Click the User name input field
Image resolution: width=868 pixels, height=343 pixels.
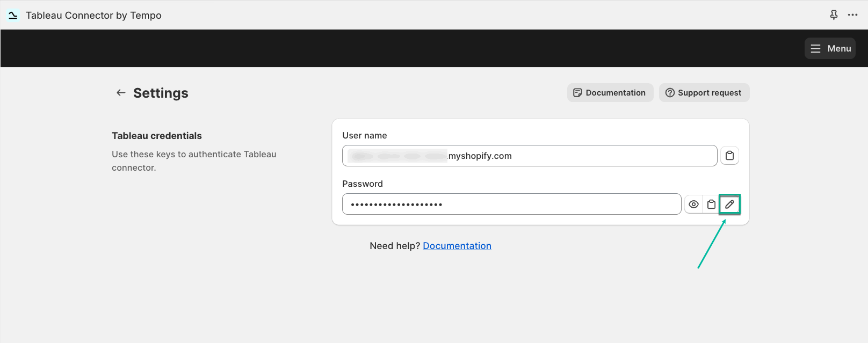coord(530,156)
